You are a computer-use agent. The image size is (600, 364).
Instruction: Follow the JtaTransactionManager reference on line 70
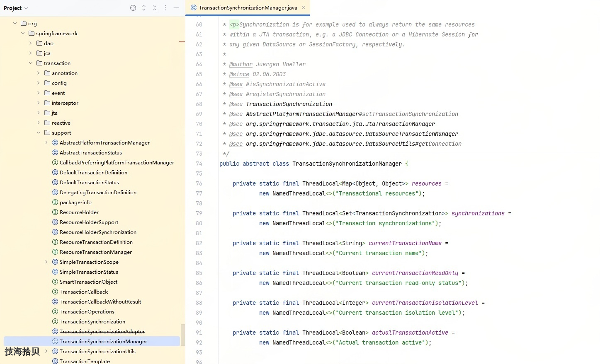pyautogui.click(x=340, y=124)
